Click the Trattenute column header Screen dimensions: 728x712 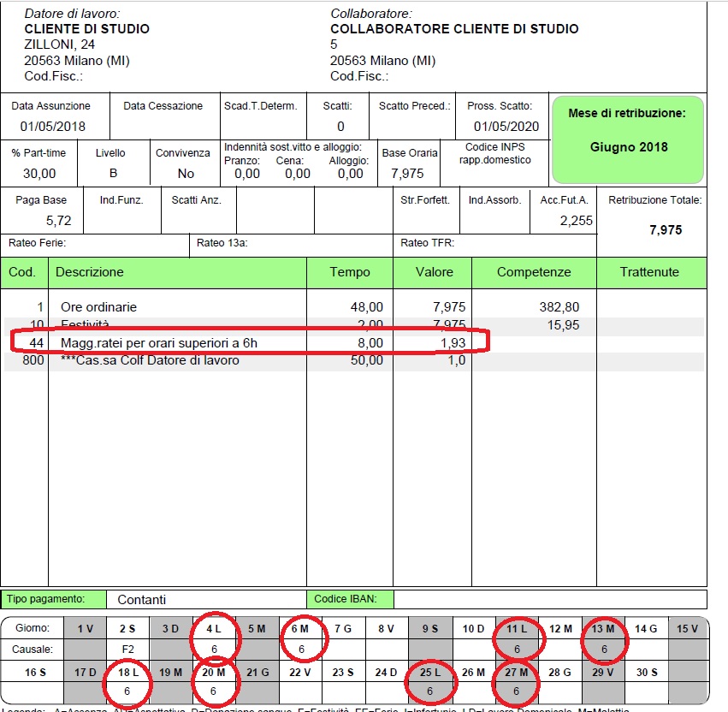tap(649, 272)
